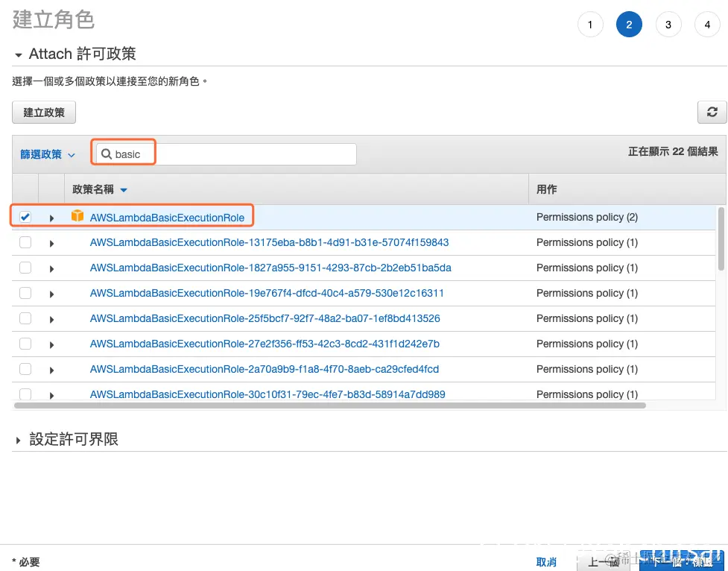Select wizard step 2 indicator

629,25
